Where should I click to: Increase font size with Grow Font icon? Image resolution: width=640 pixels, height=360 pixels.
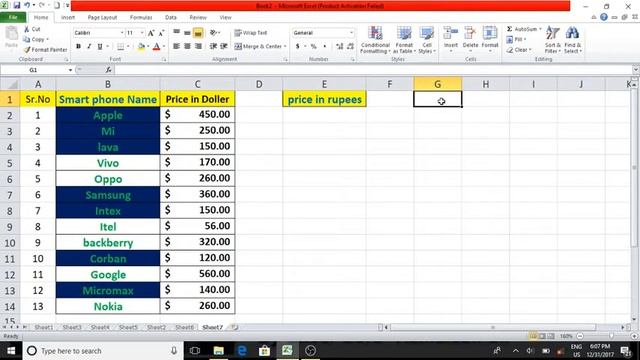[151, 33]
